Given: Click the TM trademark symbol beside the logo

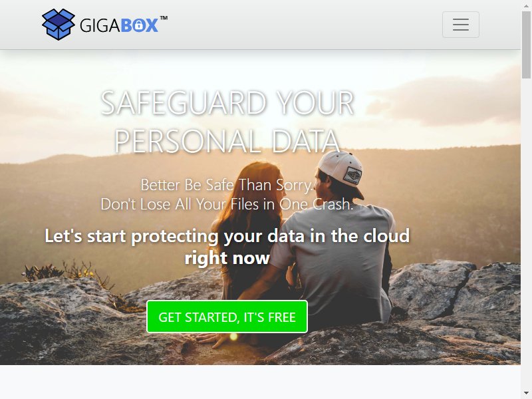Looking at the screenshot, I should point(164,18).
